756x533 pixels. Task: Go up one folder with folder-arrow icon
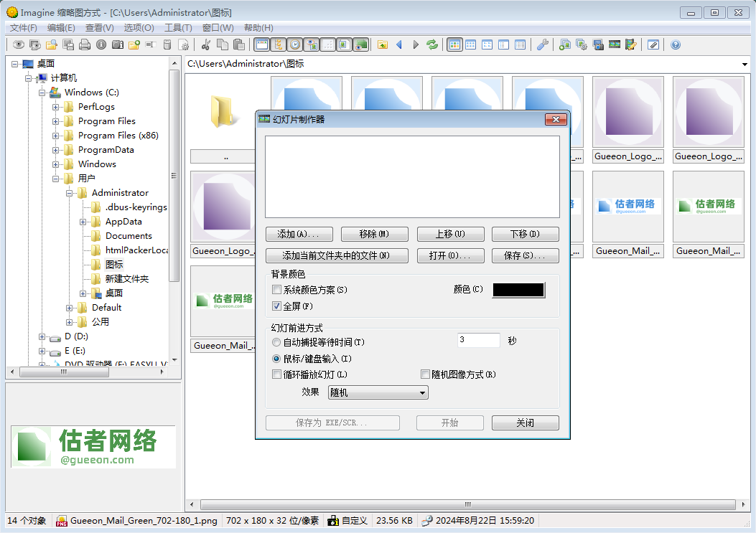click(x=383, y=44)
